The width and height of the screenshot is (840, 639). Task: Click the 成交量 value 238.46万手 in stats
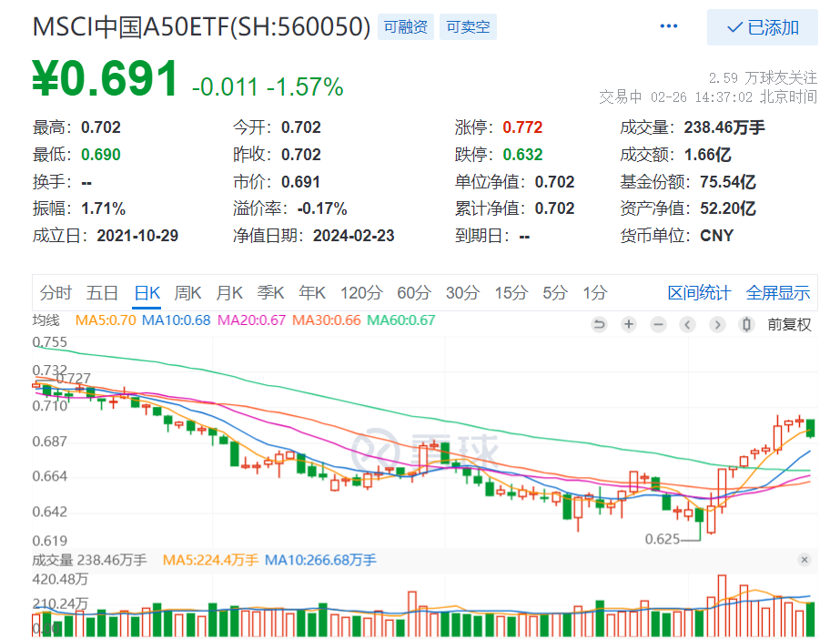coord(724,127)
